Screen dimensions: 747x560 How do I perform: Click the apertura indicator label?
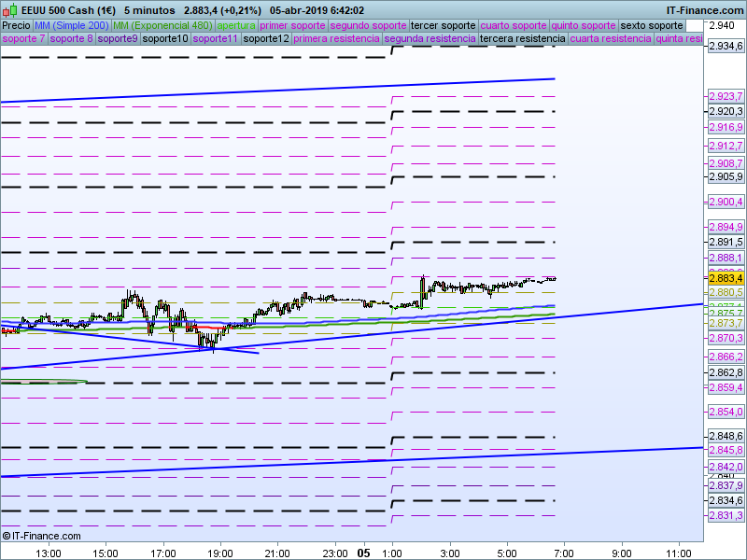point(236,26)
